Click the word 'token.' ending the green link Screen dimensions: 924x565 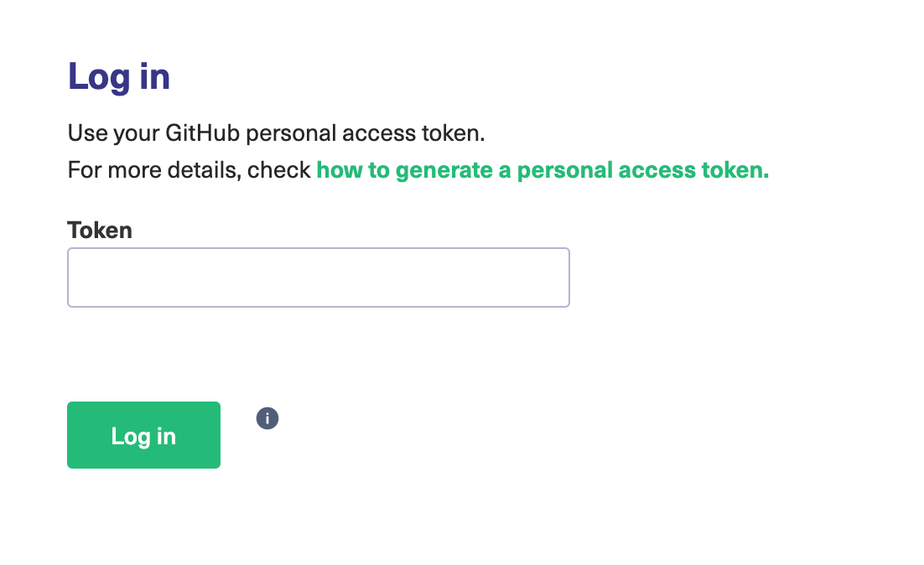[735, 170]
